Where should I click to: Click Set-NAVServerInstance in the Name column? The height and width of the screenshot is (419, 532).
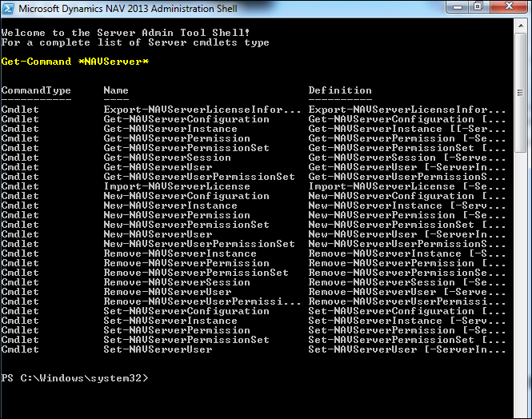(x=170, y=321)
